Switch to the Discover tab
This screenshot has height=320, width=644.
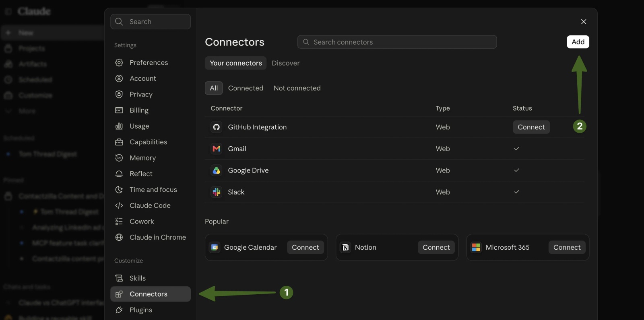[286, 63]
